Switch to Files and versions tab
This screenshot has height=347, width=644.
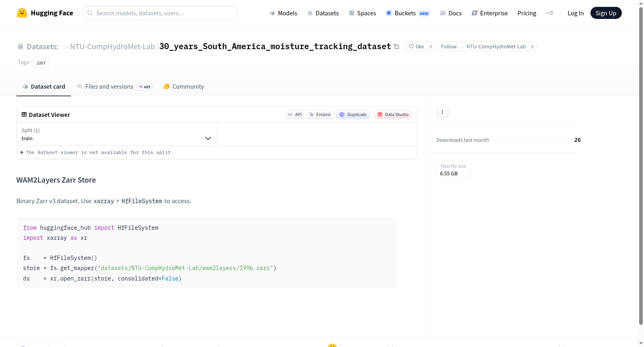tap(114, 87)
